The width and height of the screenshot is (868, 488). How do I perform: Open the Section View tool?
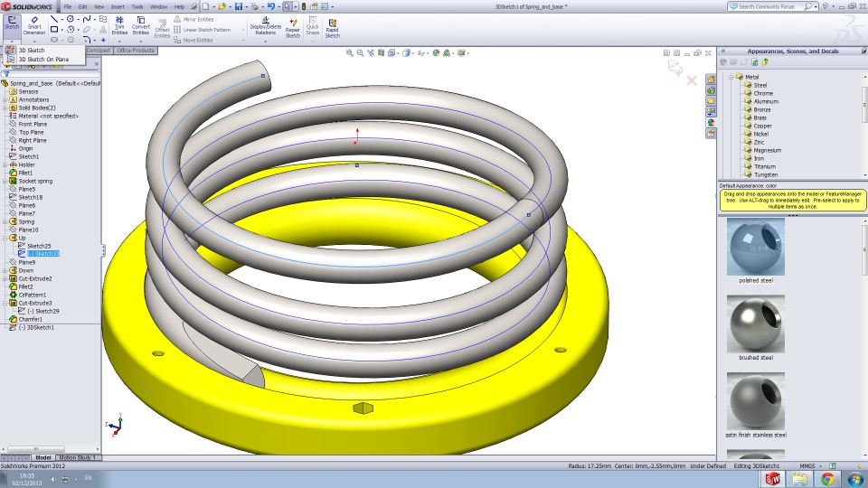(382, 53)
